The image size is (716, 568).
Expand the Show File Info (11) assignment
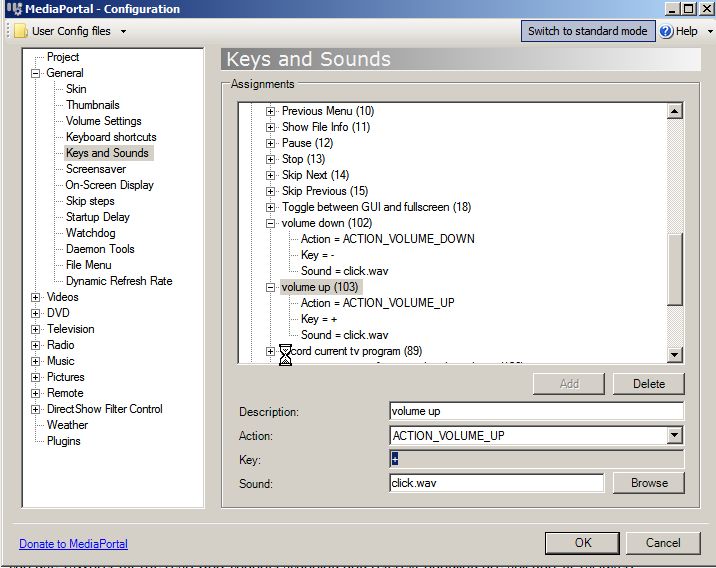[270, 127]
